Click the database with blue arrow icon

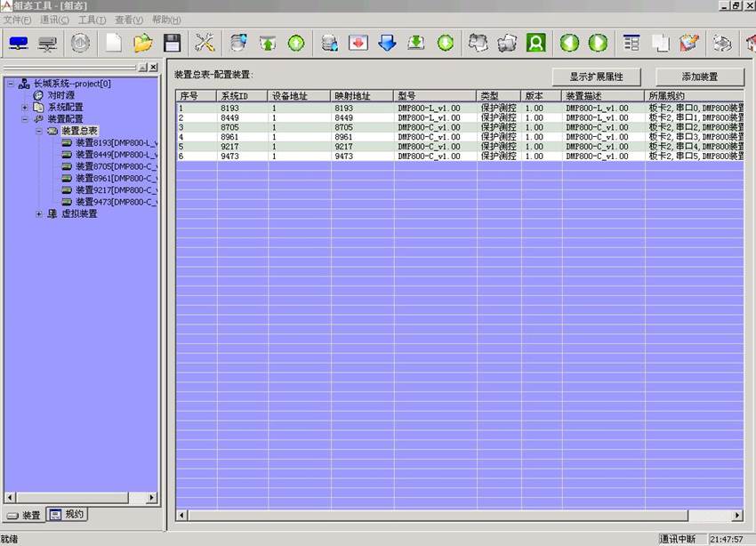[238, 44]
